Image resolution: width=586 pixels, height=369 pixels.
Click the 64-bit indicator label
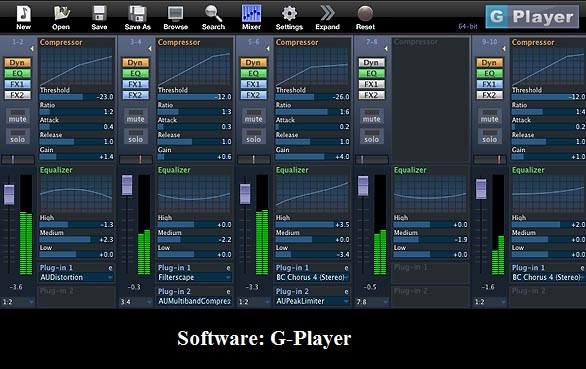pyautogui.click(x=468, y=27)
